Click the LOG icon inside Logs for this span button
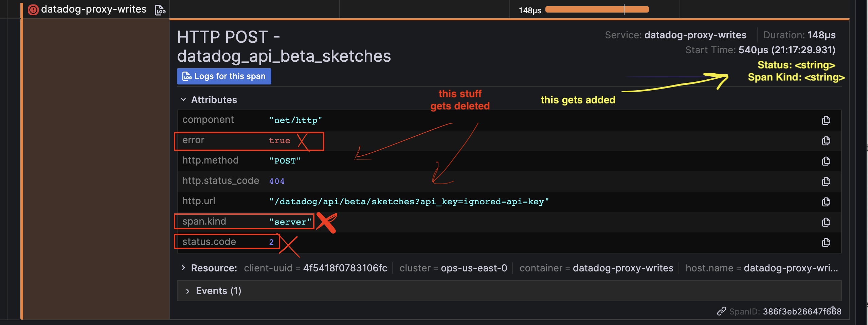This screenshot has width=868, height=325. [187, 76]
